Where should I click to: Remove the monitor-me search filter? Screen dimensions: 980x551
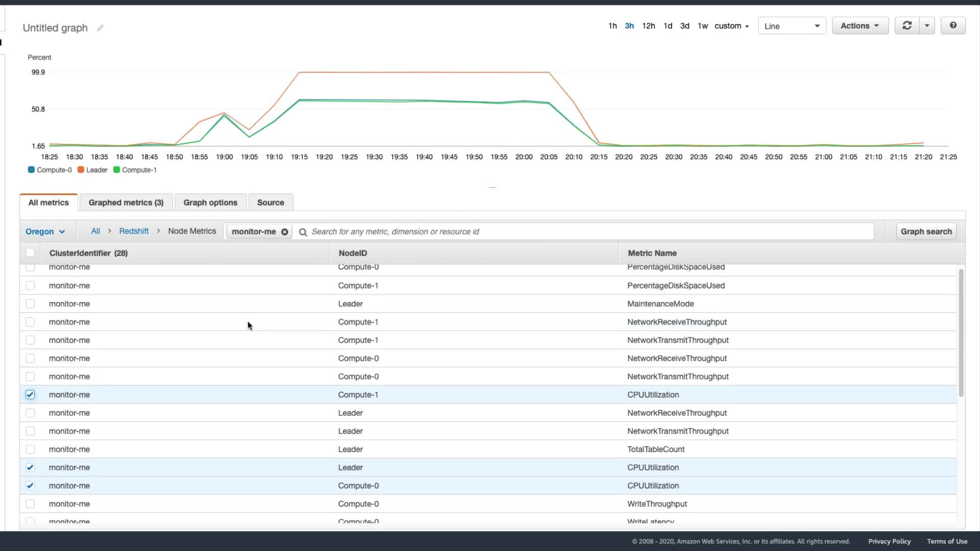click(x=285, y=232)
